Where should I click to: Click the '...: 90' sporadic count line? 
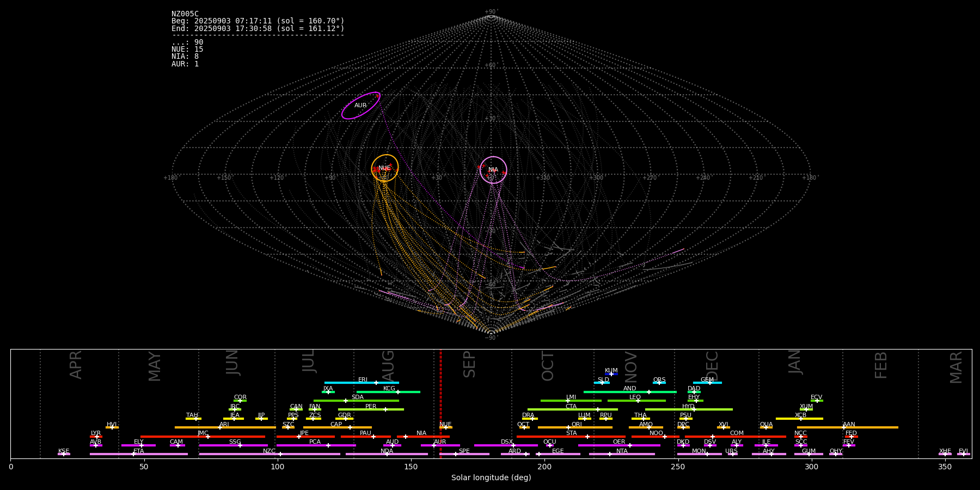tap(187, 42)
